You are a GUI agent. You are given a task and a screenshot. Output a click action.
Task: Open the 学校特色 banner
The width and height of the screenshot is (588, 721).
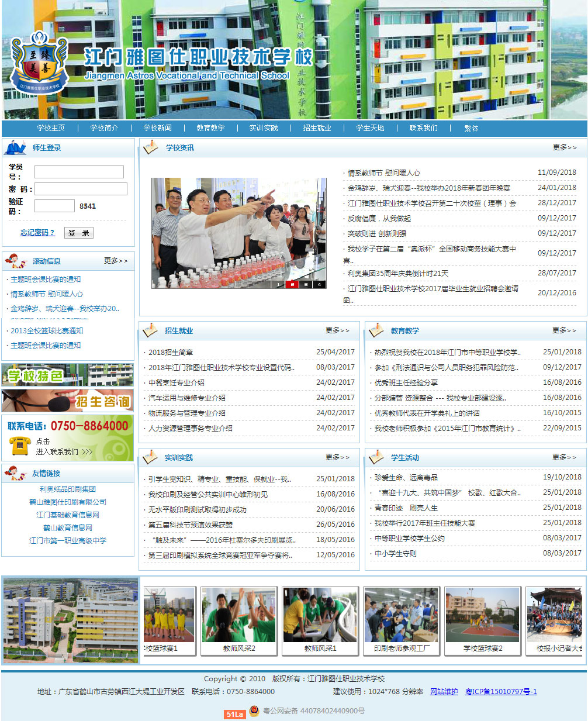(x=68, y=375)
